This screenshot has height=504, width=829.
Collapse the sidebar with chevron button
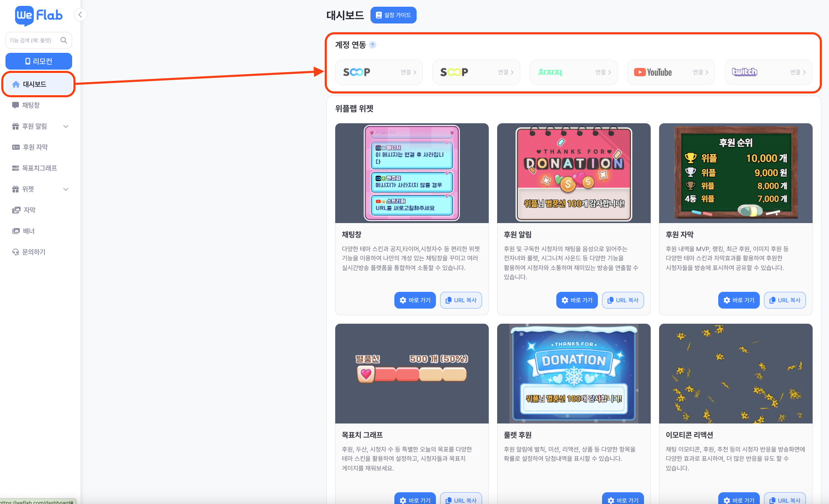coord(80,15)
